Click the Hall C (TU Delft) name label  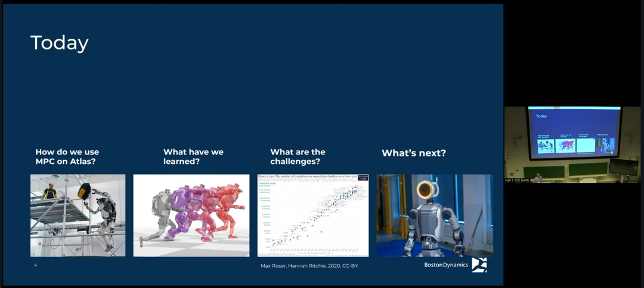click(x=517, y=180)
